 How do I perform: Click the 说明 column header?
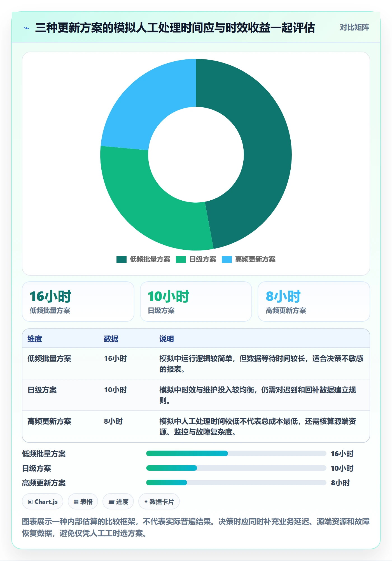[167, 339]
